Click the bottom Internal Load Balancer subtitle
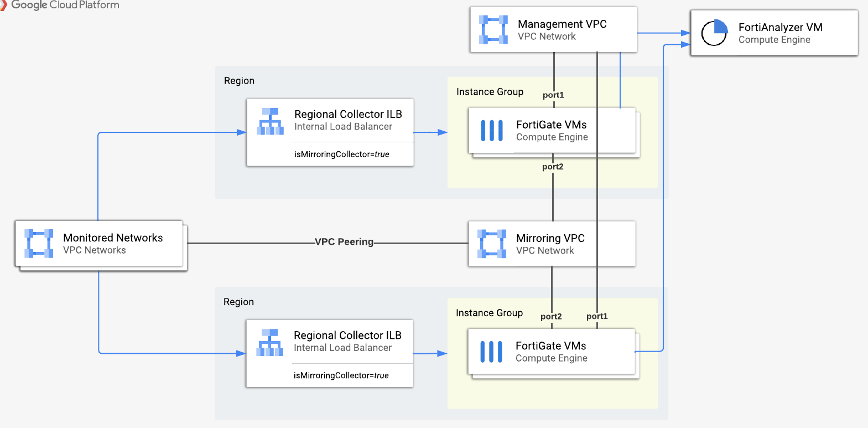The width and height of the screenshot is (868, 428). 342,348
